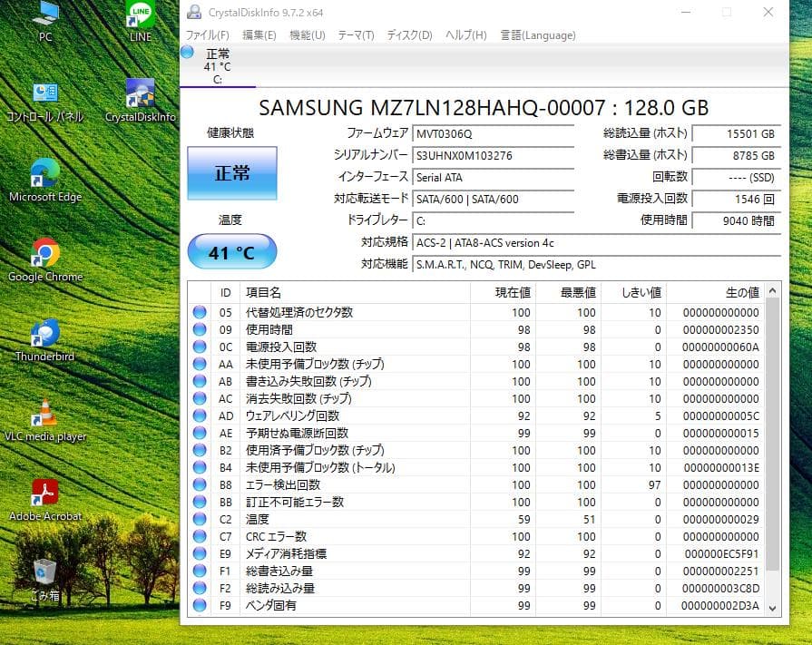Click the status circle for attribute 0C

tap(200, 347)
